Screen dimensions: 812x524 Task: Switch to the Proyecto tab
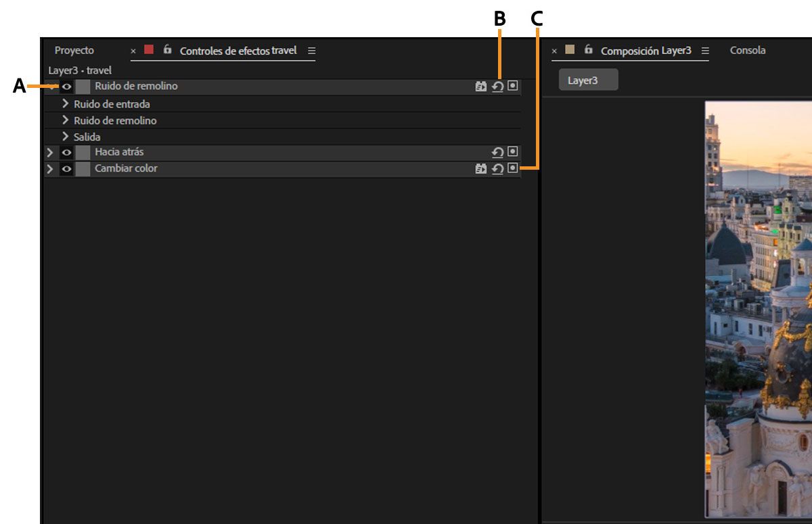click(x=74, y=50)
